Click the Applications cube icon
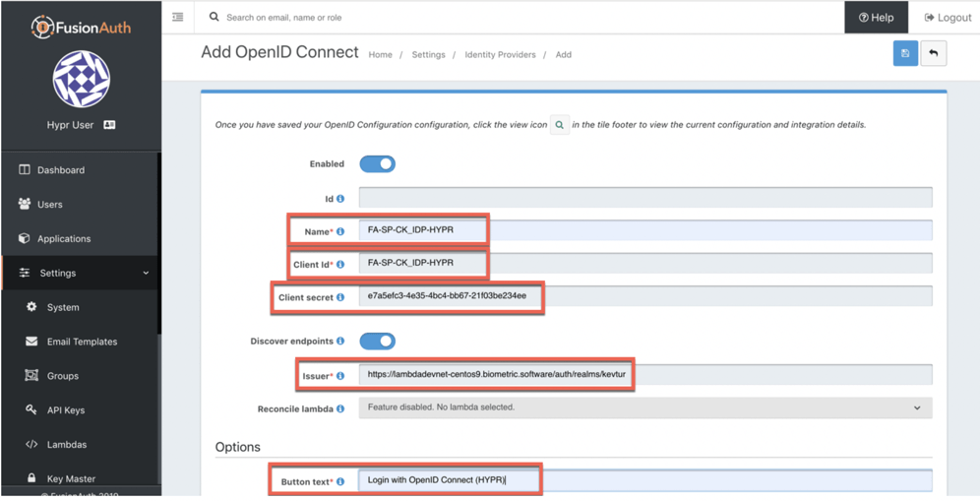Viewport: 980px width, 501px height. [25, 238]
